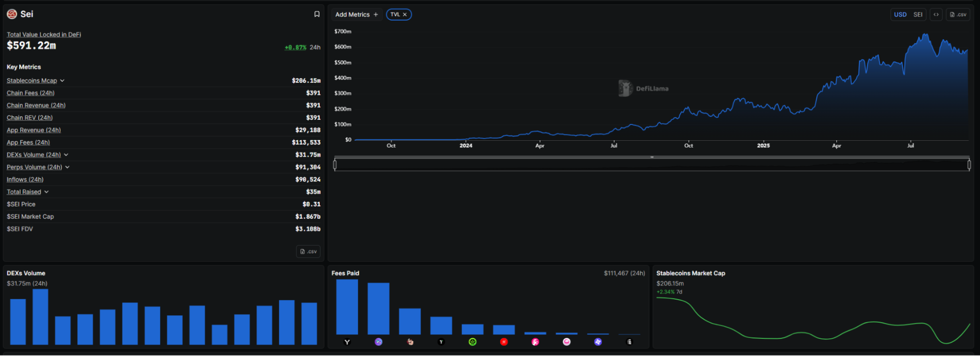Screen dimensions: 980x356
Task: Click the white-pink jellyfish protocol icon in Fees Paid
Action: tap(567, 342)
